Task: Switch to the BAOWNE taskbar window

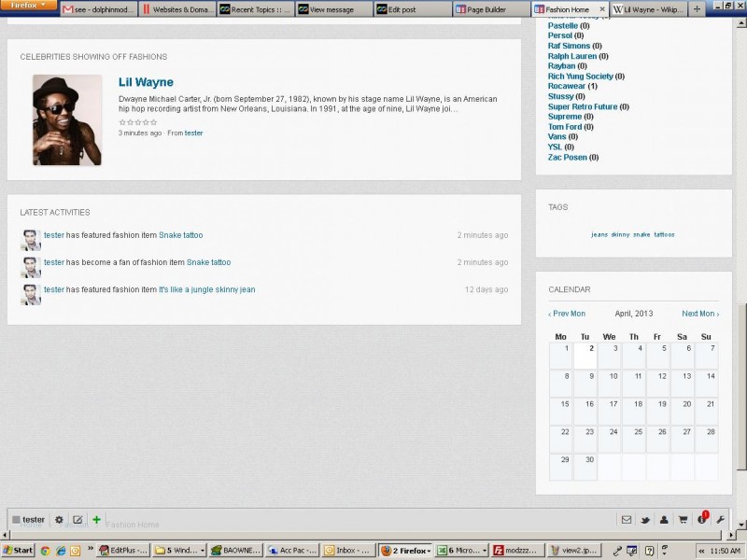Action: [236, 551]
